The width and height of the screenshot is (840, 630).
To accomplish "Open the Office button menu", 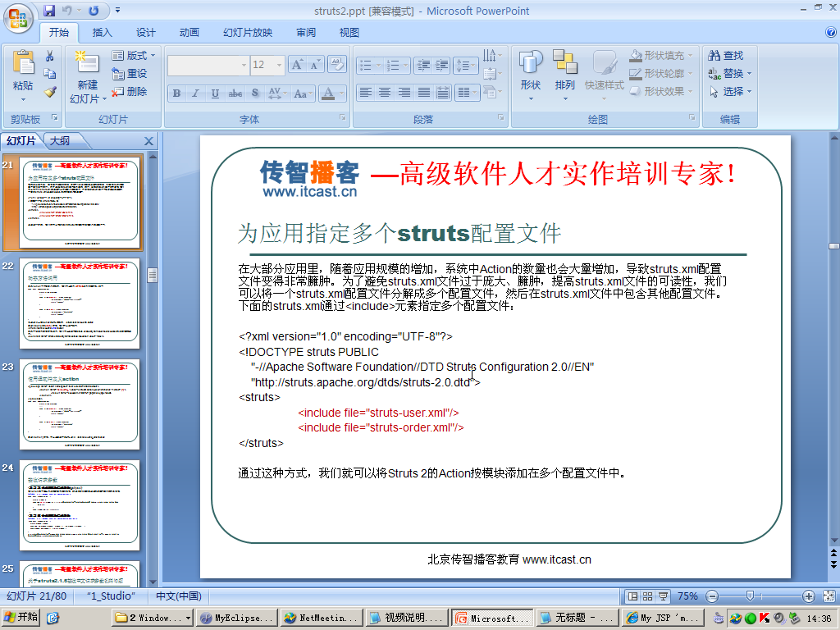I will [x=18, y=18].
